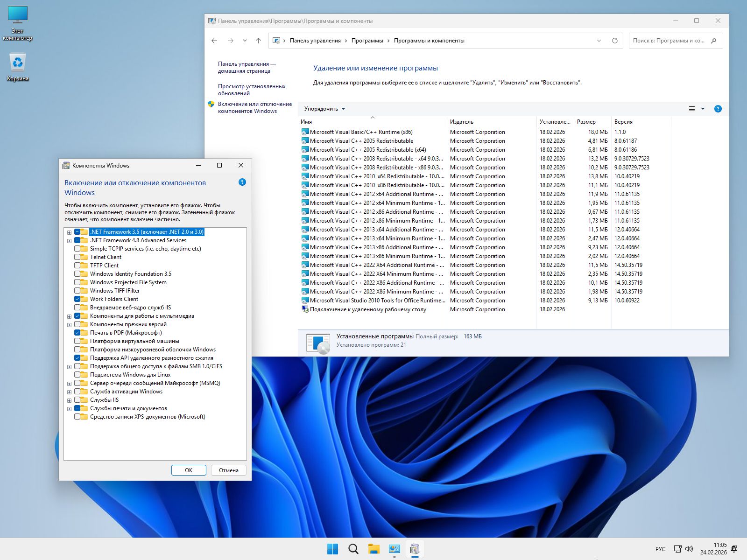Uncheck Work Folders Client component
Image resolution: width=747 pixels, height=560 pixels.
tap(78, 299)
